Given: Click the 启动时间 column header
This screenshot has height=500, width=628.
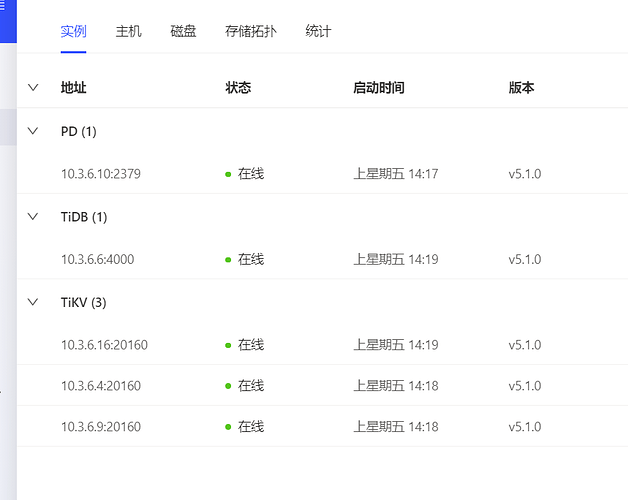Looking at the screenshot, I should (379, 87).
